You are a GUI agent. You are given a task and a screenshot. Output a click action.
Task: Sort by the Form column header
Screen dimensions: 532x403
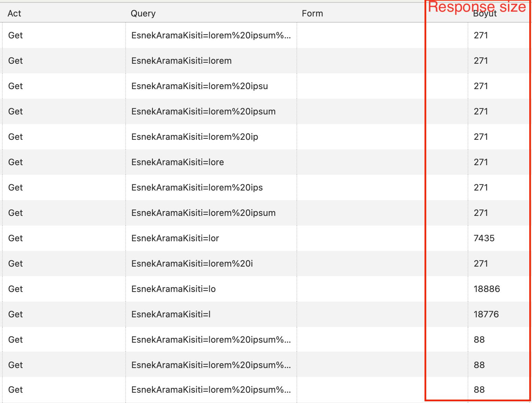click(x=312, y=13)
